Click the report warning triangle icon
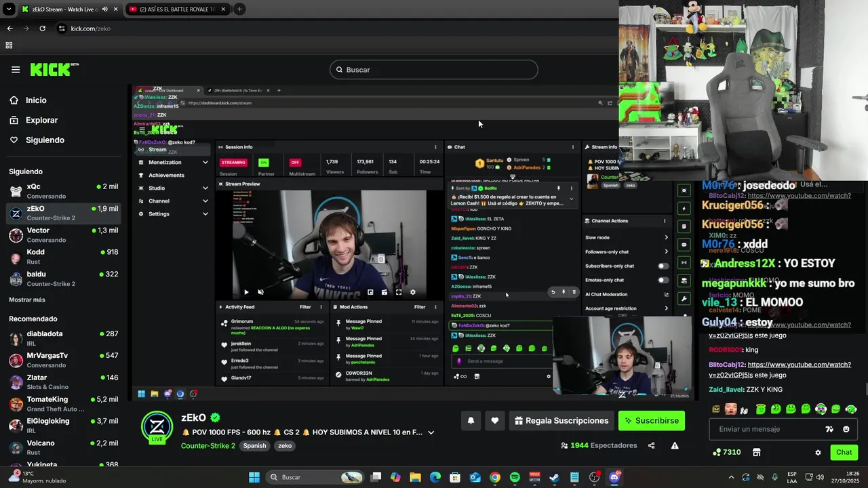The width and height of the screenshot is (868, 488). click(675, 445)
